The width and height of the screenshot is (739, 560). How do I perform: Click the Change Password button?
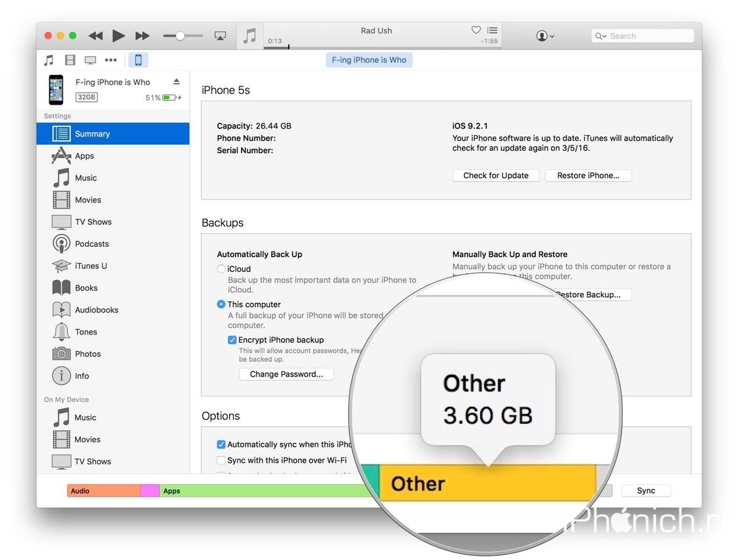pos(286,374)
